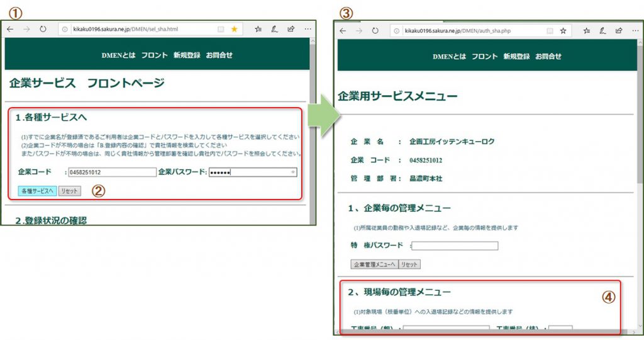The height and width of the screenshot is (340, 644).
Task: Click the scroll up arrow on the right page's scrollbar
Action: point(641,42)
